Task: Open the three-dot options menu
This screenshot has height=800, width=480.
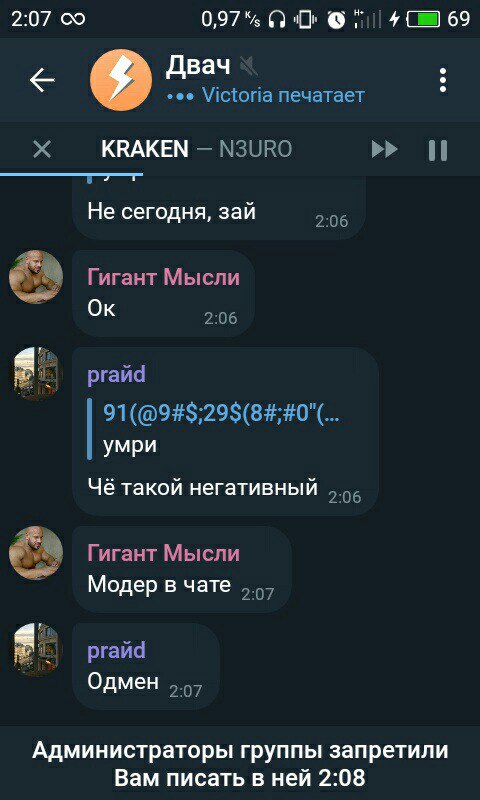Action: coord(443,80)
